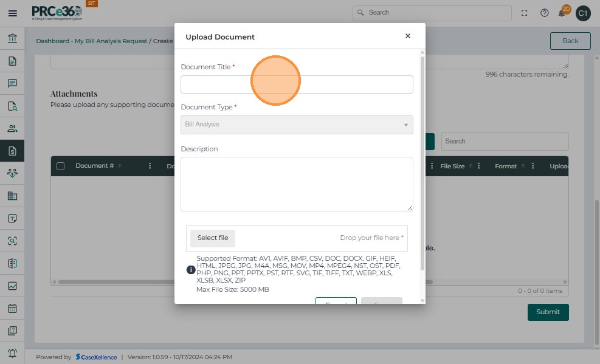Expand the Document Type dropdown
Screen dimensions: 600x364
tap(297, 125)
